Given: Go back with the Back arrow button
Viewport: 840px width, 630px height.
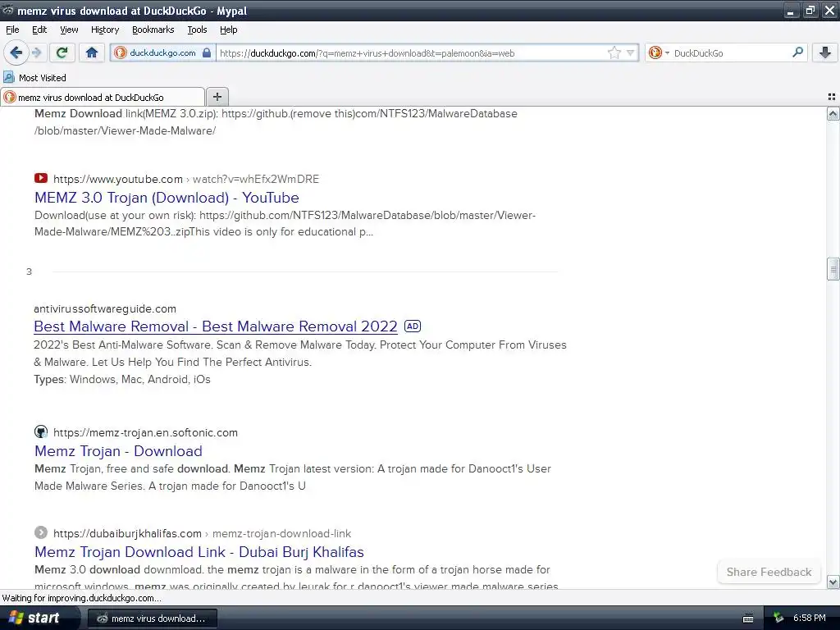Looking at the screenshot, I should [x=16, y=52].
